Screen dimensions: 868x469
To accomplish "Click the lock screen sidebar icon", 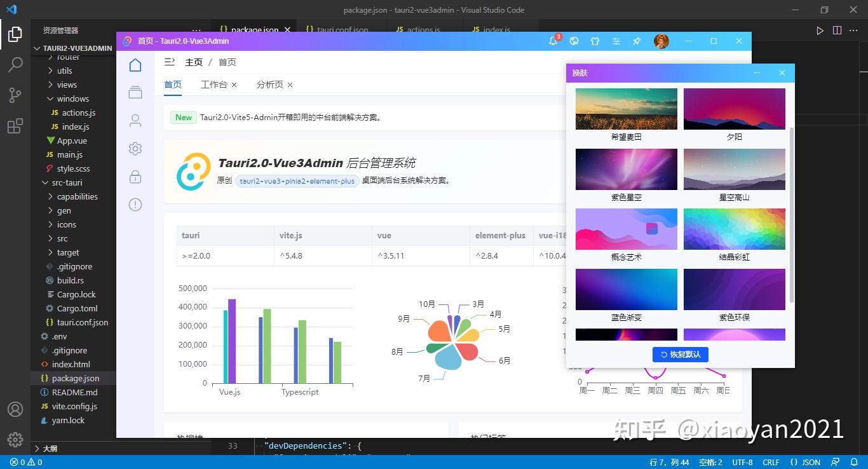I will tap(135, 176).
